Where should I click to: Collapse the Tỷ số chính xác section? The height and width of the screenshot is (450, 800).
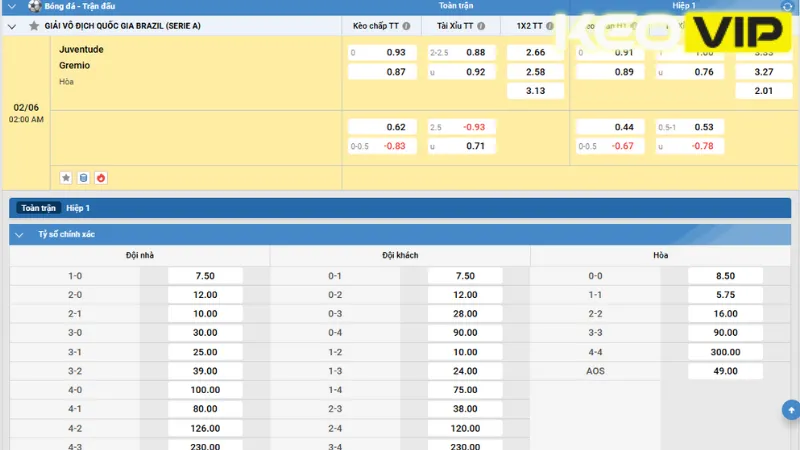[21, 235]
